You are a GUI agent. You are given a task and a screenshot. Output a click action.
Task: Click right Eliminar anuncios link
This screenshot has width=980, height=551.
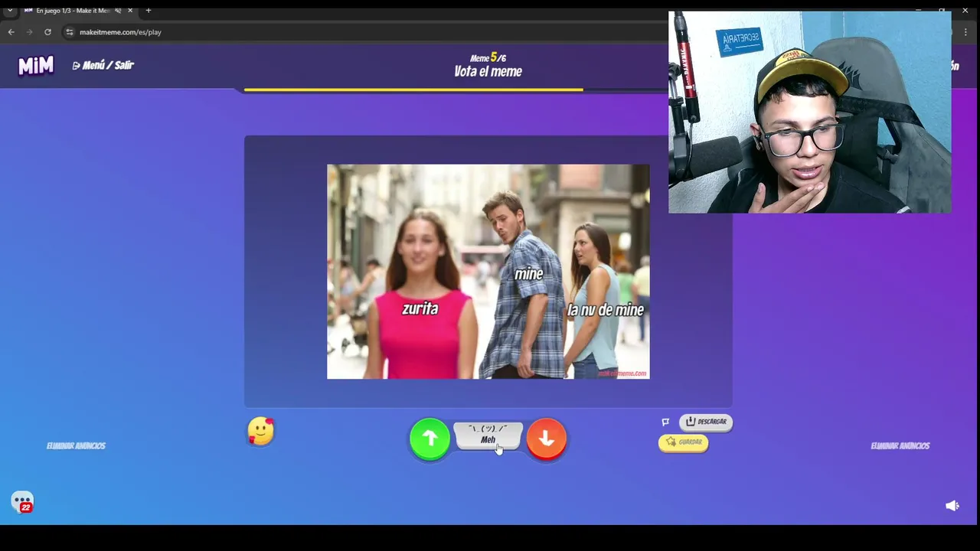[x=900, y=445]
